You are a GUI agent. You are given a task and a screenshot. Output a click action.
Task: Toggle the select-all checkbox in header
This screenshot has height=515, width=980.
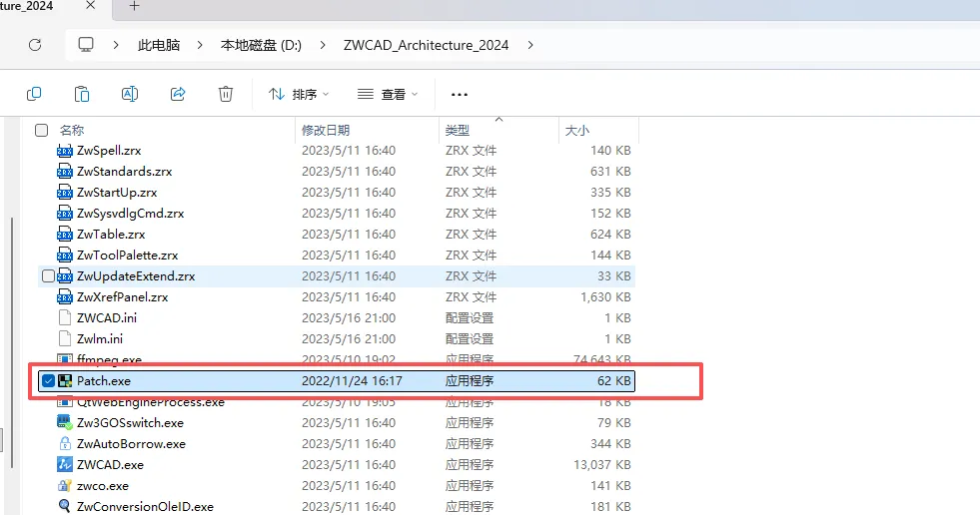41,130
